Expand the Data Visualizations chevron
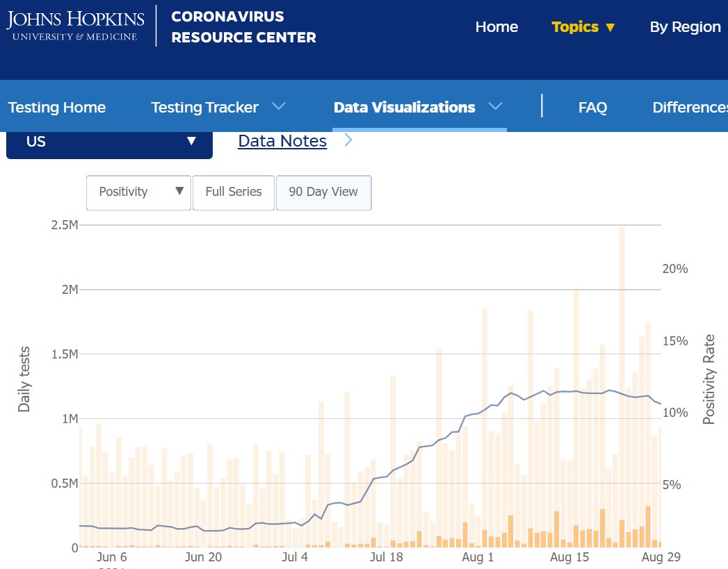 click(x=495, y=106)
